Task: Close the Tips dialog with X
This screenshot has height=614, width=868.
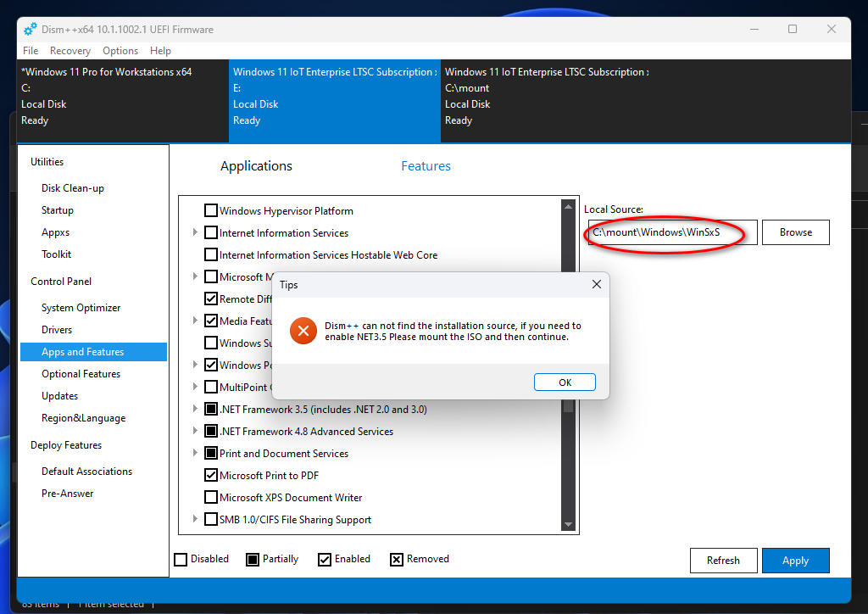Action: click(x=596, y=284)
